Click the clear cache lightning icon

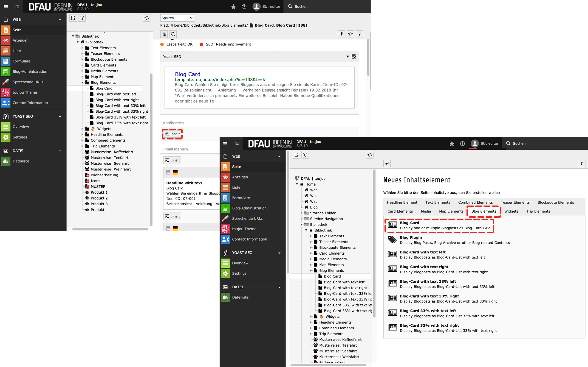341,34
